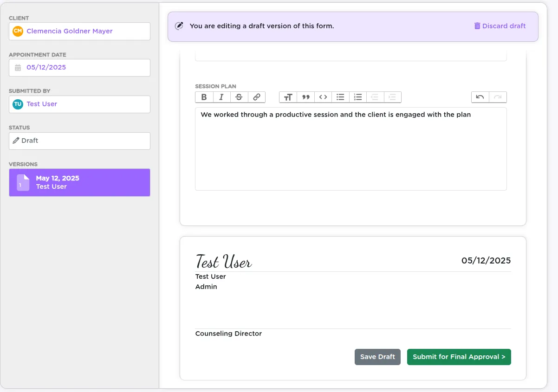Toggle bold formatting in the Session Plan editor
558x392 pixels.
204,97
